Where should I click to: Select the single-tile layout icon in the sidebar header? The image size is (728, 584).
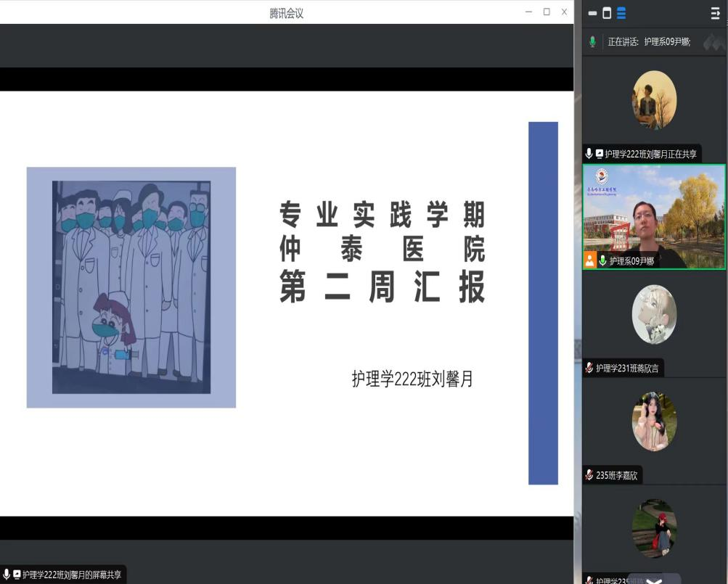pyautogui.click(x=607, y=13)
